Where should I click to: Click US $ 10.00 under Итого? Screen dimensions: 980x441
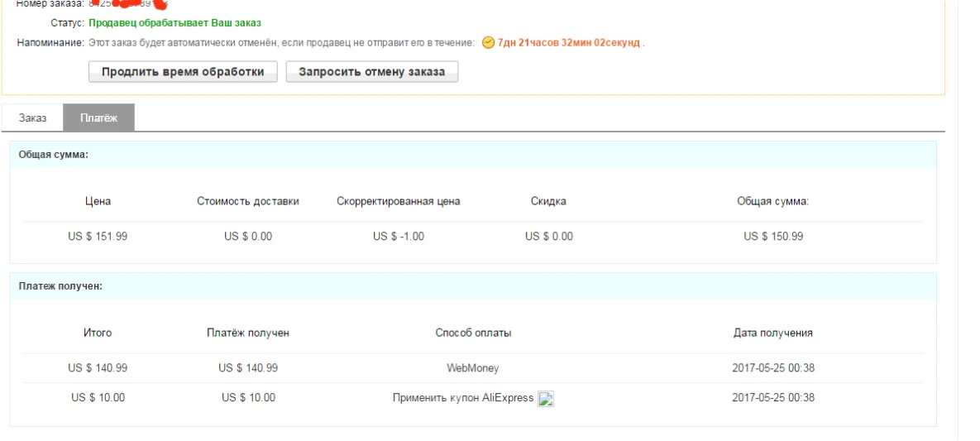click(98, 398)
